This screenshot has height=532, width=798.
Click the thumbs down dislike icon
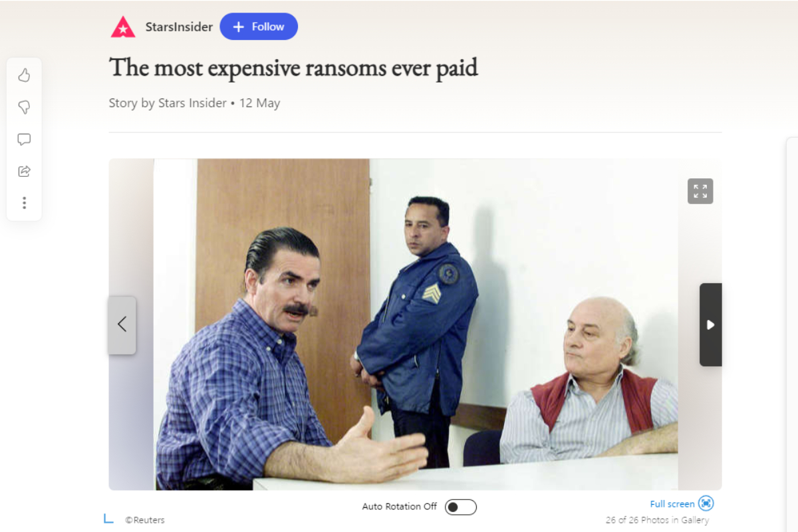tap(24, 107)
